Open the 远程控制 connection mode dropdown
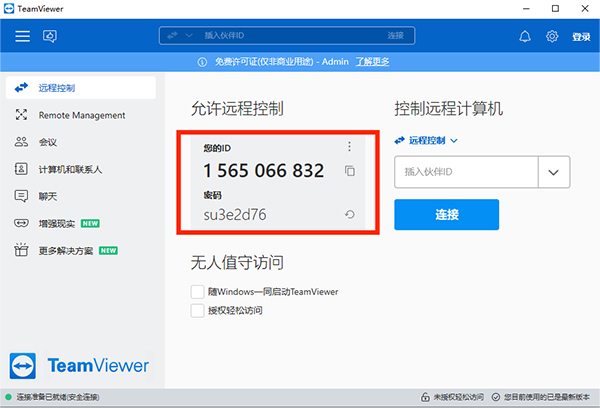Screen dimensions: 600x408 (x=426, y=140)
